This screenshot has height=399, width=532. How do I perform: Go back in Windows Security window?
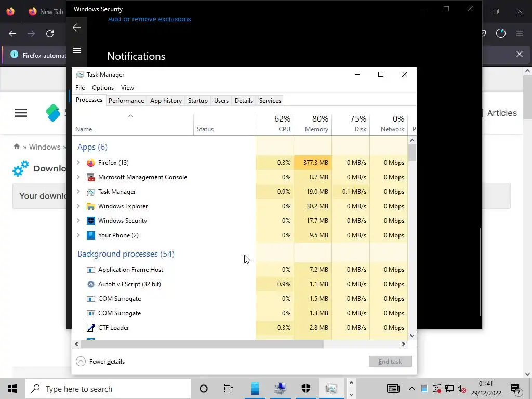click(77, 28)
